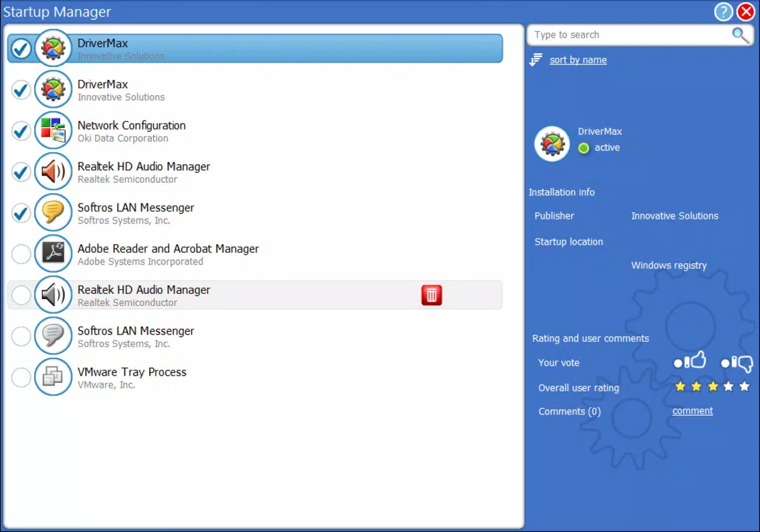This screenshot has height=532, width=760.
Task: Click the VMware Tray Process icon
Action: 53,376
